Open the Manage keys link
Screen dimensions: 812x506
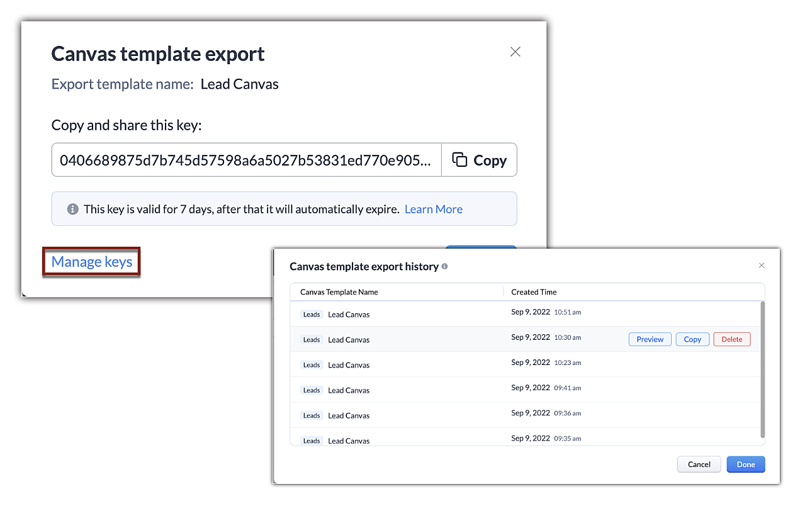pyautogui.click(x=92, y=262)
